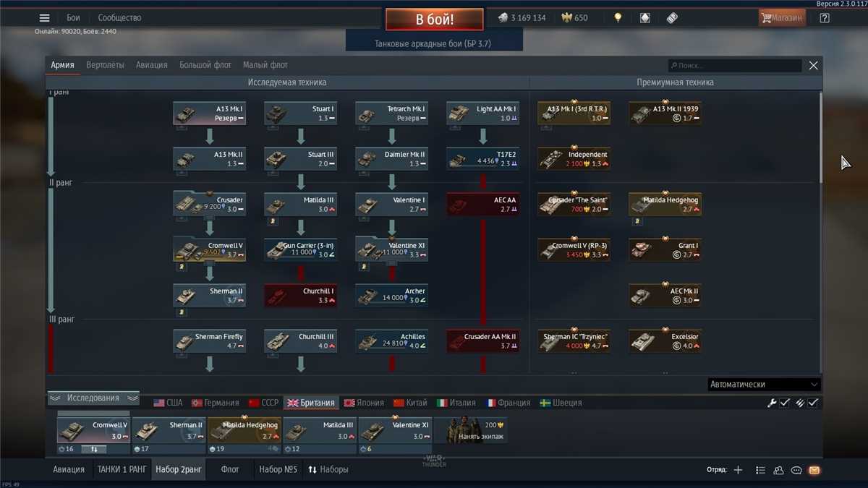The image size is (868, 488).
Task: Toggle the auto-refill ammo checkbox
Action: click(813, 403)
